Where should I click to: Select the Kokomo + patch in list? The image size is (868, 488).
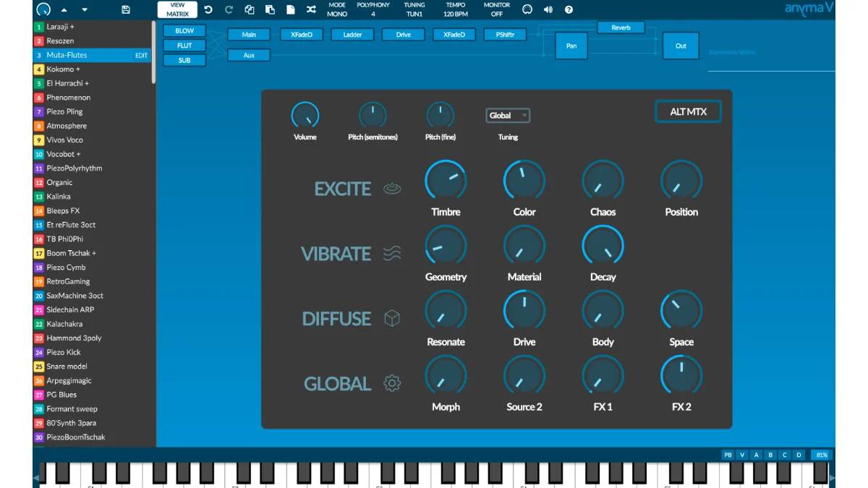[64, 69]
